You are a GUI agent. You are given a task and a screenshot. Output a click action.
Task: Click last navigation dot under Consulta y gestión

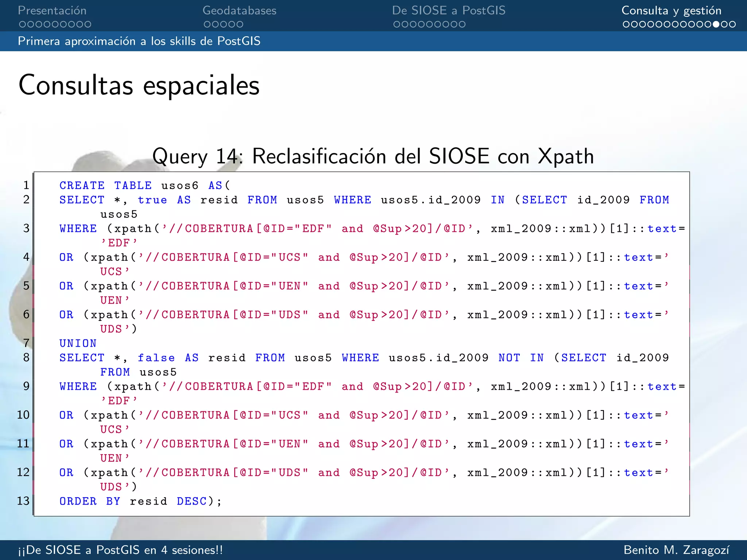pyautogui.click(x=732, y=24)
